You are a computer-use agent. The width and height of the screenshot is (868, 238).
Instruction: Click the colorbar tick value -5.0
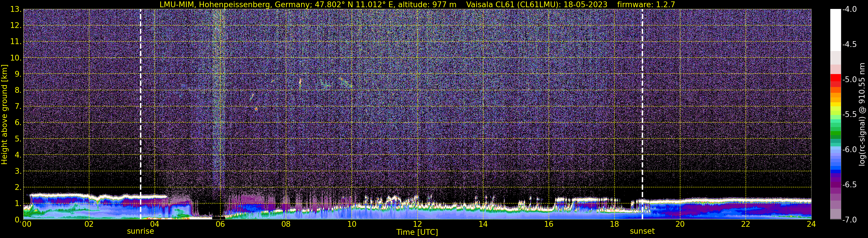pos(849,80)
